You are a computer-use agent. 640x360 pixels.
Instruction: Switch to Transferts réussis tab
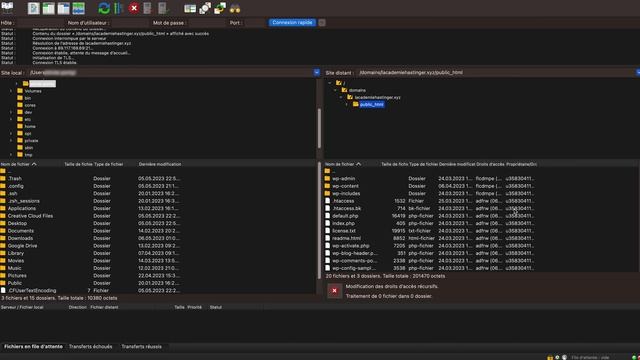[x=142, y=347]
